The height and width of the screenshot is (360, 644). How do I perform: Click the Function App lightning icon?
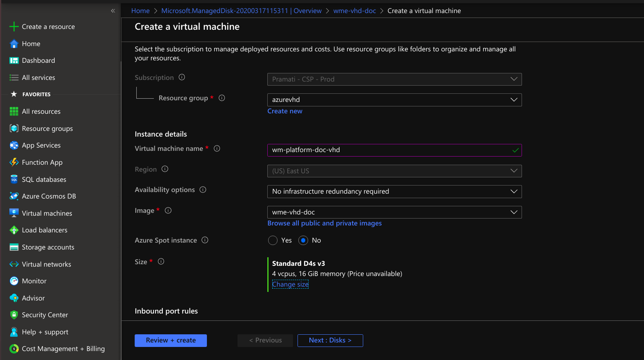click(x=14, y=162)
